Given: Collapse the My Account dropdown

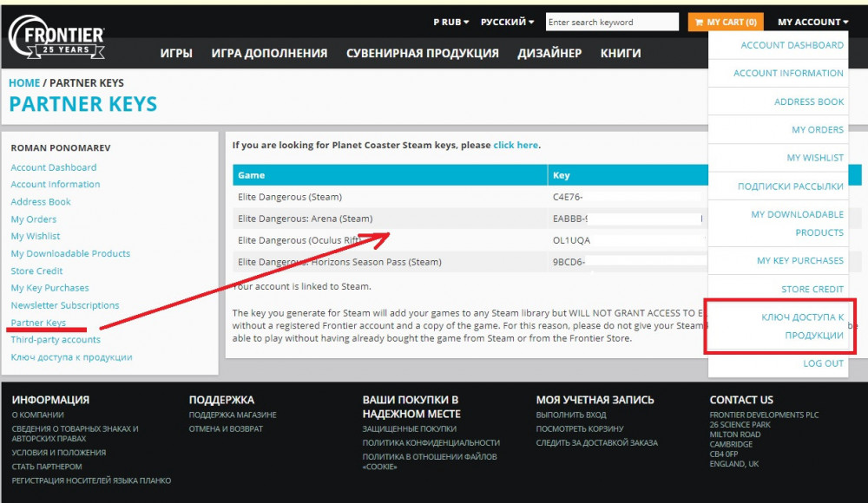Looking at the screenshot, I should pyautogui.click(x=812, y=23).
